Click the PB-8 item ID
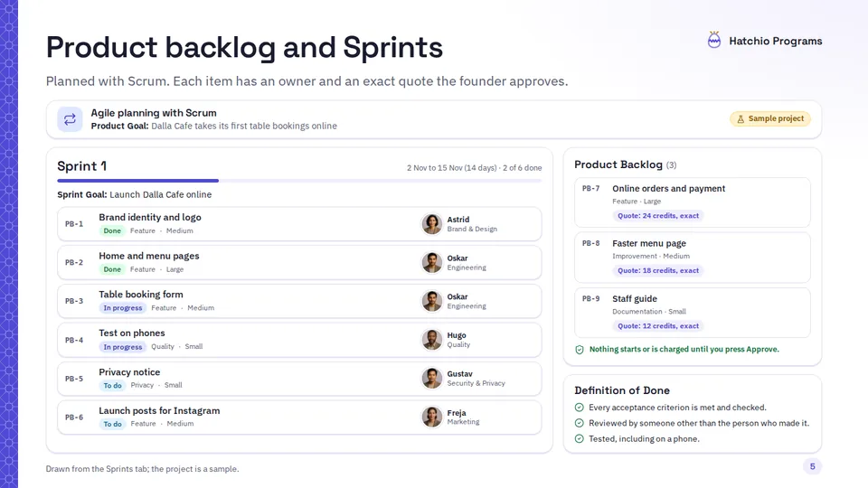The width and height of the screenshot is (868, 488). tap(590, 243)
